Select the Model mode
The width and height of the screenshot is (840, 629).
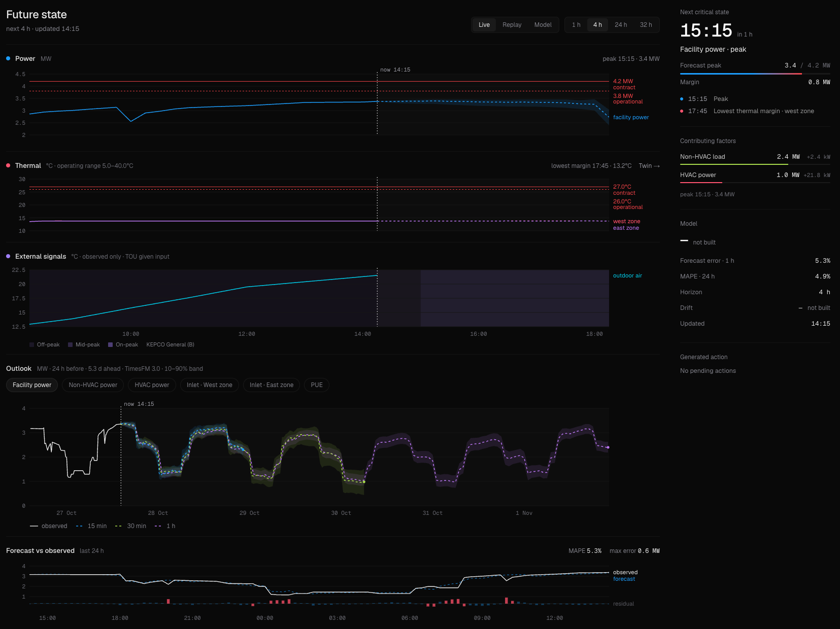[543, 25]
